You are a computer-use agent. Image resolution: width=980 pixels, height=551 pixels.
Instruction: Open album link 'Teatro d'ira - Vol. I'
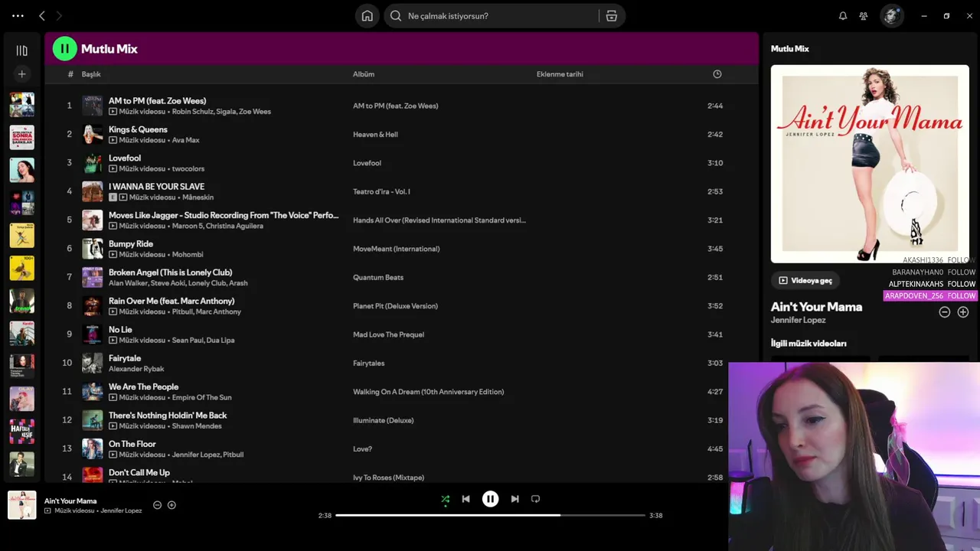[381, 191]
